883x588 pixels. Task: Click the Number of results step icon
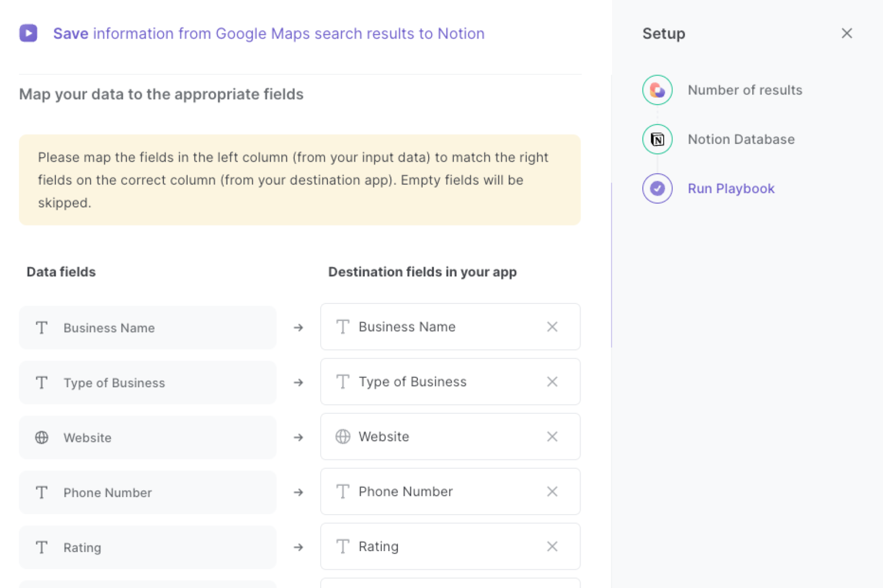[x=657, y=89]
